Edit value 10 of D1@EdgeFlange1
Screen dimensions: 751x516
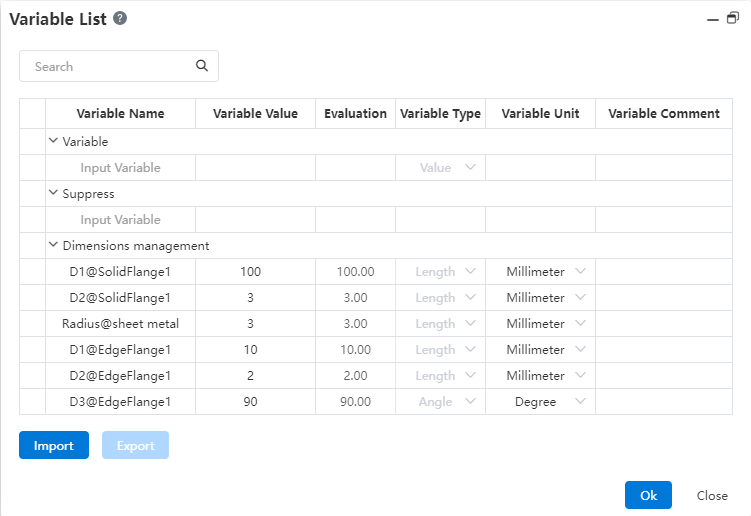pyautogui.click(x=255, y=350)
